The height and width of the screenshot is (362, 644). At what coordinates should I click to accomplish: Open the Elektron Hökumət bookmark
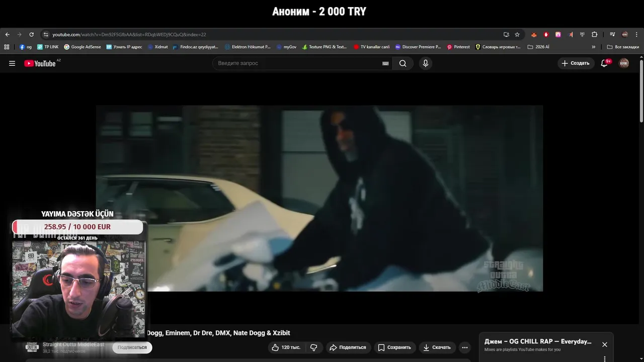click(248, 47)
